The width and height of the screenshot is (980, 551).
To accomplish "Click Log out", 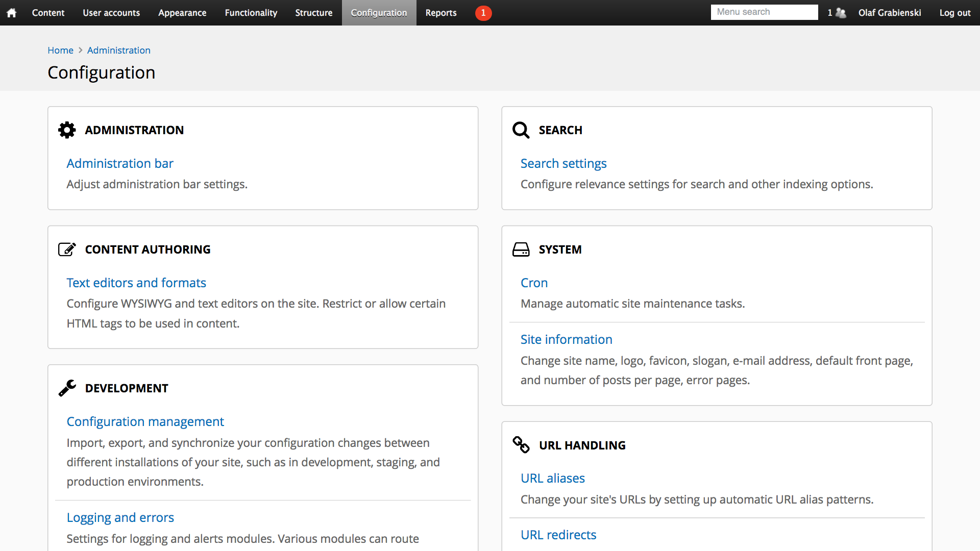I will [x=954, y=13].
